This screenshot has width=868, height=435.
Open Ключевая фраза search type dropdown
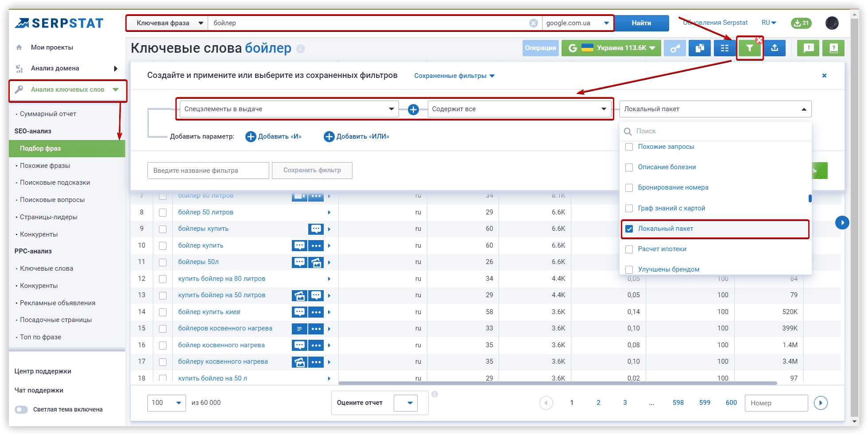[168, 23]
